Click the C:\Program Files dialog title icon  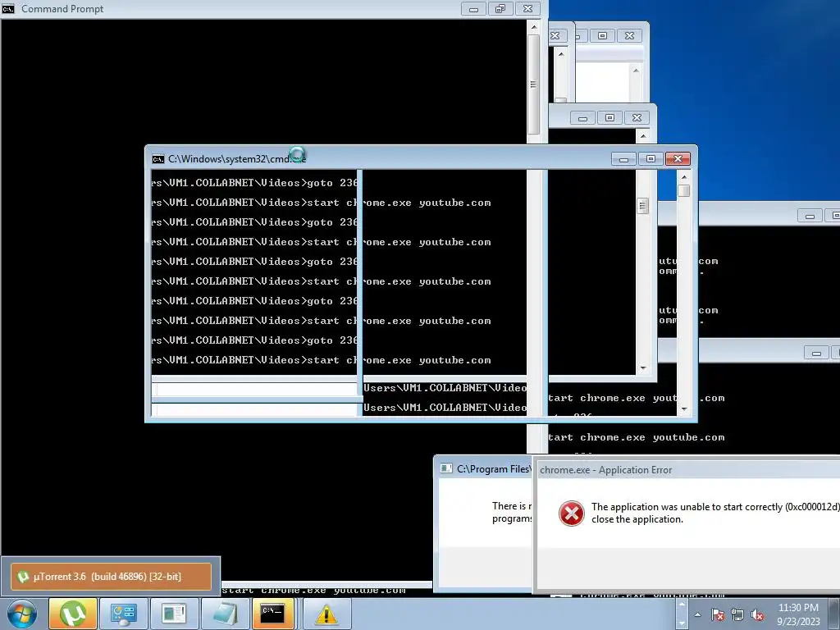tap(445, 468)
